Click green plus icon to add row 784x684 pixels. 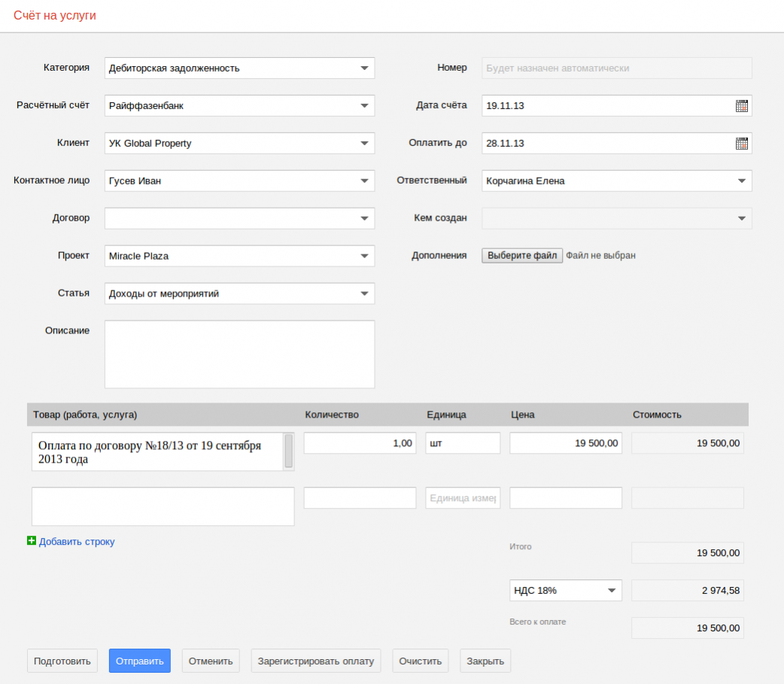tap(32, 541)
